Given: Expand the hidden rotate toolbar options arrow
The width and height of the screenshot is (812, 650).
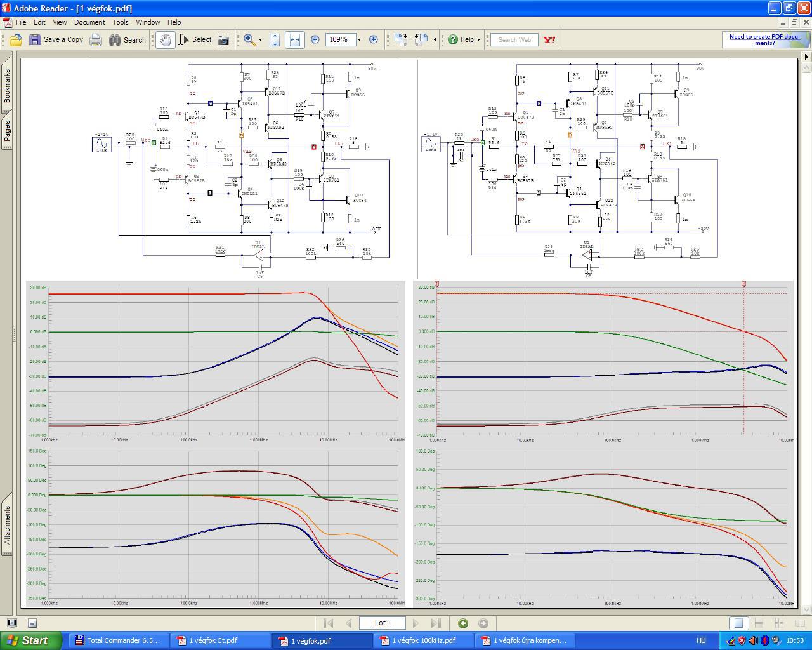Looking at the screenshot, I should (x=435, y=39).
